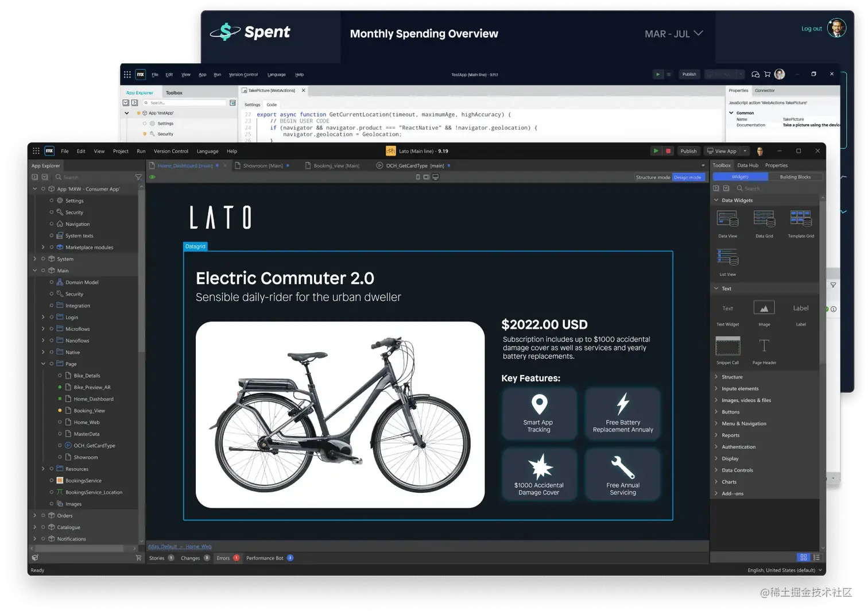Click the Smart App Tracking feature card
The image size is (868, 614).
[539, 414]
